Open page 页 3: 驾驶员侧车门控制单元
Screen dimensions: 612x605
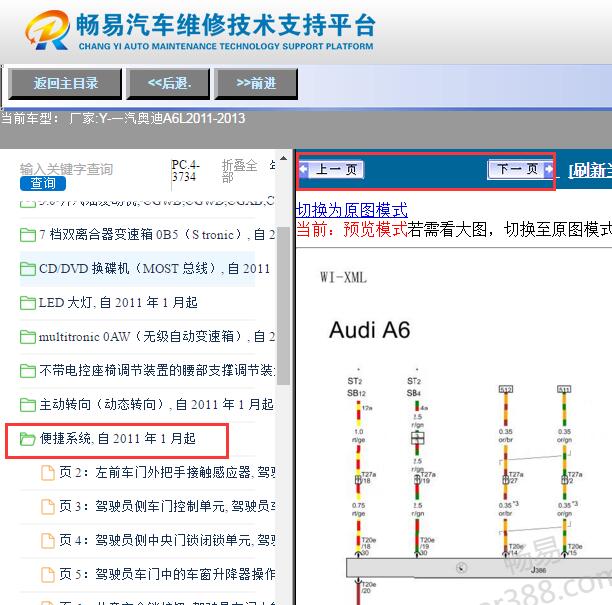[x=158, y=507]
